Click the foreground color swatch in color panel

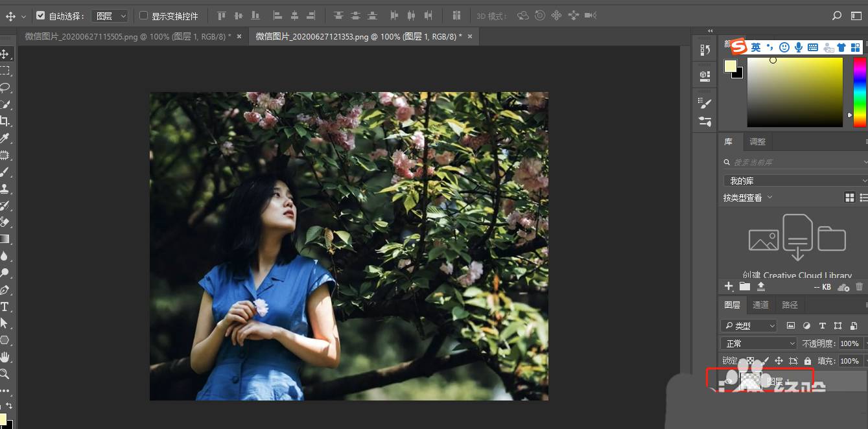[x=730, y=66]
